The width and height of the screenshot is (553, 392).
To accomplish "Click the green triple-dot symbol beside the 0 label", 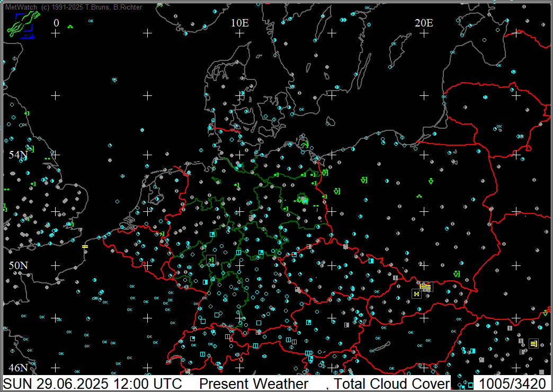I will click(70, 26).
